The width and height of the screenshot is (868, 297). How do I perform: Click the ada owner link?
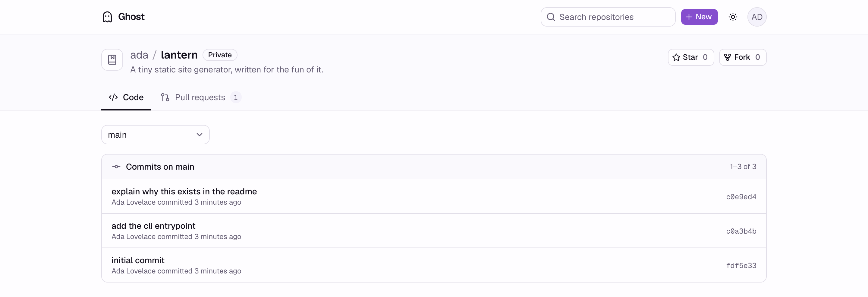coord(139,55)
